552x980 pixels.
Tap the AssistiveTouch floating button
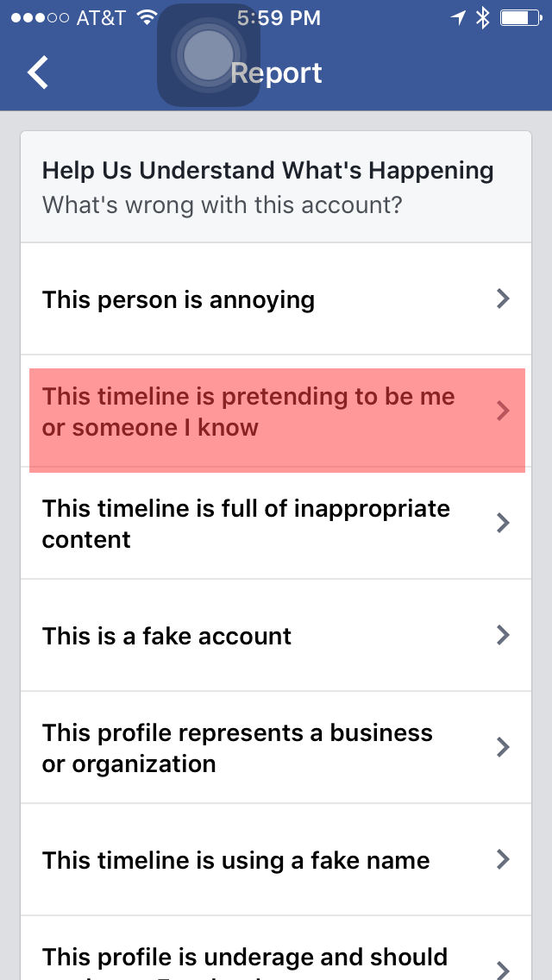209,55
